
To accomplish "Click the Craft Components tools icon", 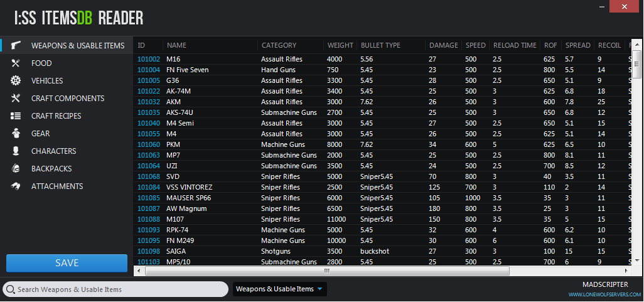I will pos(16,98).
